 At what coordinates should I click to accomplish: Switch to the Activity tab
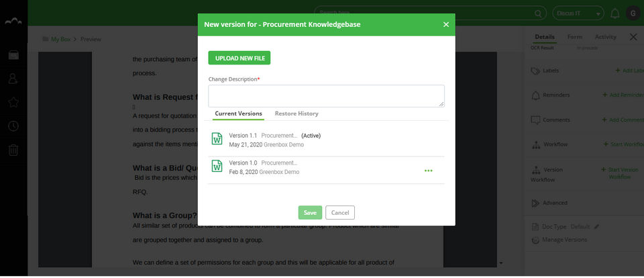point(605,37)
